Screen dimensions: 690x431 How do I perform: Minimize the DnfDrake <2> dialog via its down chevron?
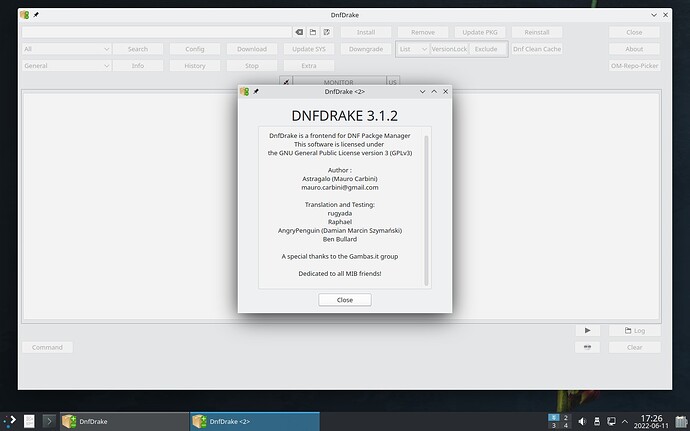422,92
